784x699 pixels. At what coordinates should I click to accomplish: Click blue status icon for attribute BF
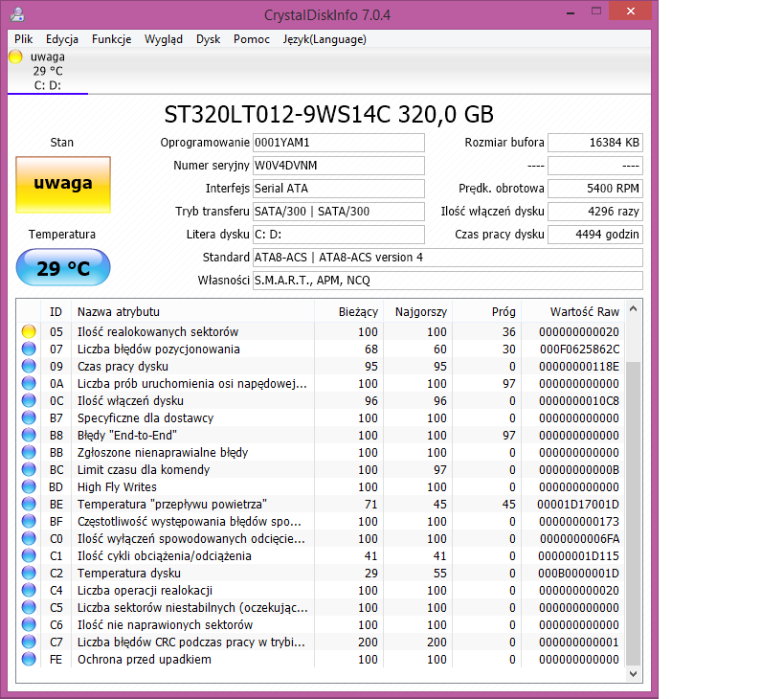tap(29, 522)
